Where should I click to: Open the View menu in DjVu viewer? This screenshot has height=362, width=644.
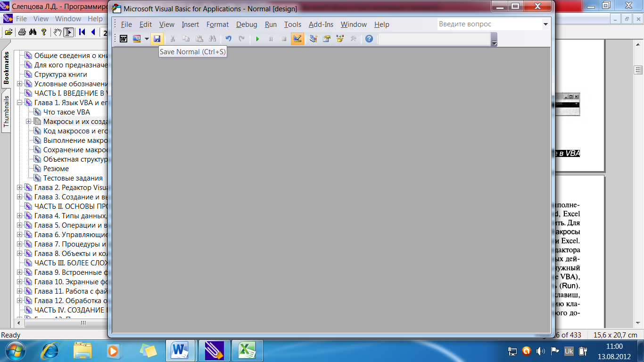click(41, 19)
